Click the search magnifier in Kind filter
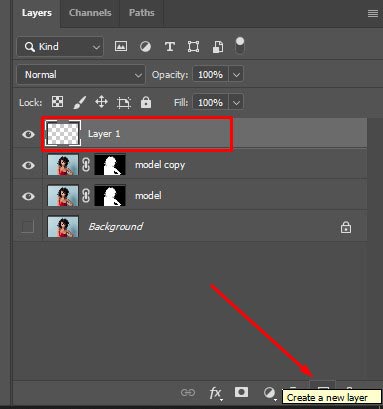Image resolution: width=383 pixels, height=409 pixels. click(30, 47)
